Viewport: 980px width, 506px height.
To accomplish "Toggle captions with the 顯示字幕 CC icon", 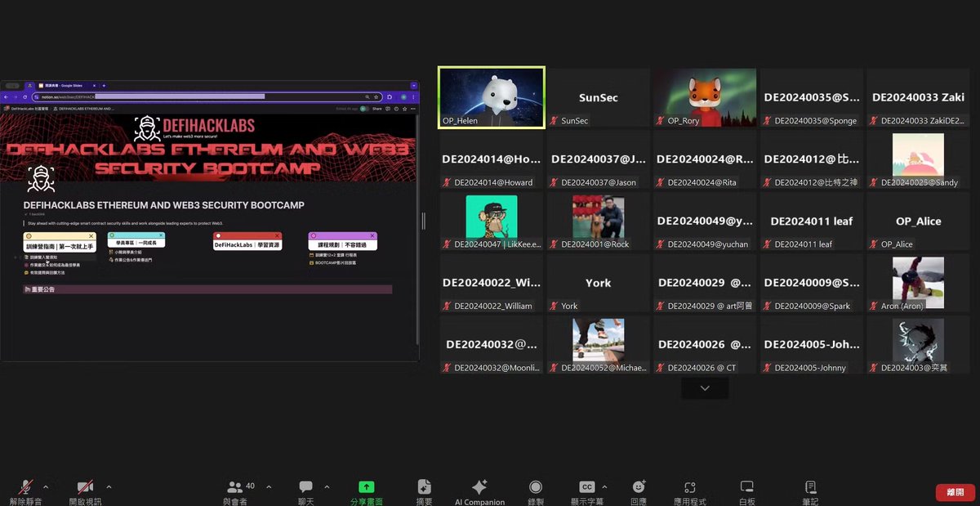I will click(586, 487).
